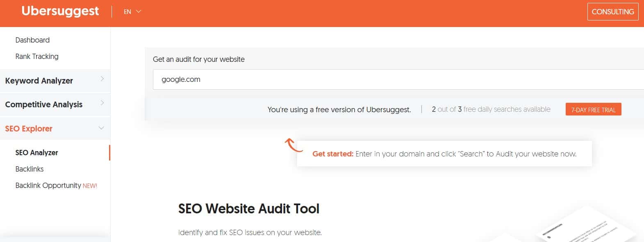The height and width of the screenshot is (242, 644).
Task: Click the NEW! badge beside Backlink Opportunity
Action: pos(90,186)
